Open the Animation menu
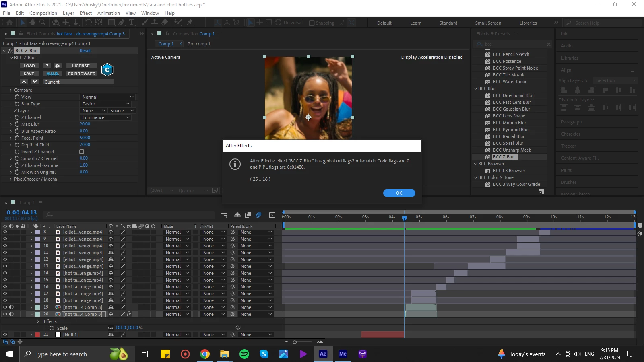 pos(108,13)
